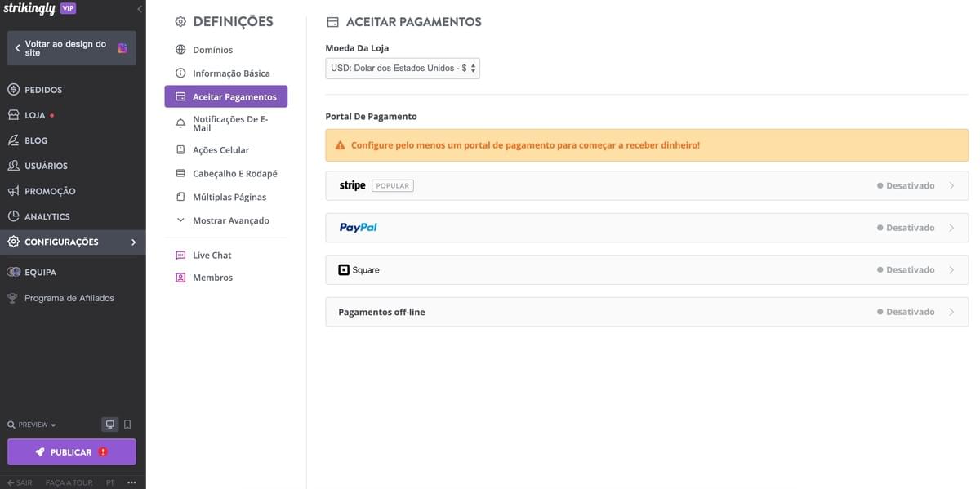Click the VIP badge
The image size is (980, 489).
pyautogui.click(x=68, y=8)
